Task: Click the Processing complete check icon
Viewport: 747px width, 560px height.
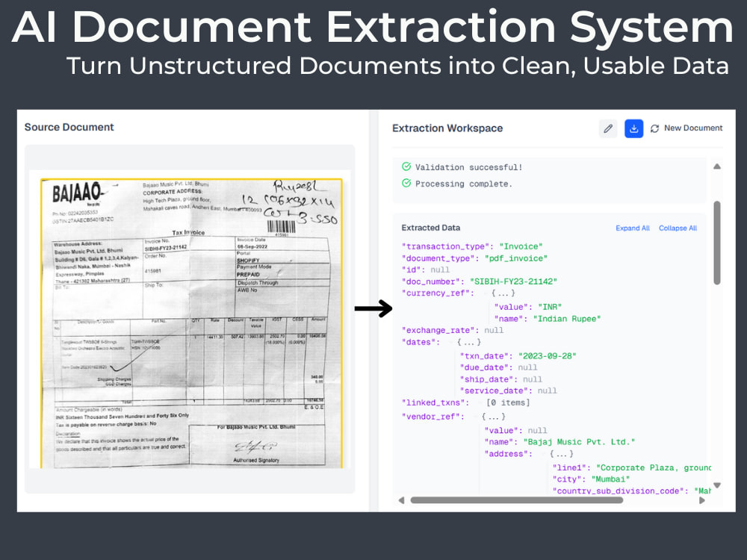Action: click(406, 184)
